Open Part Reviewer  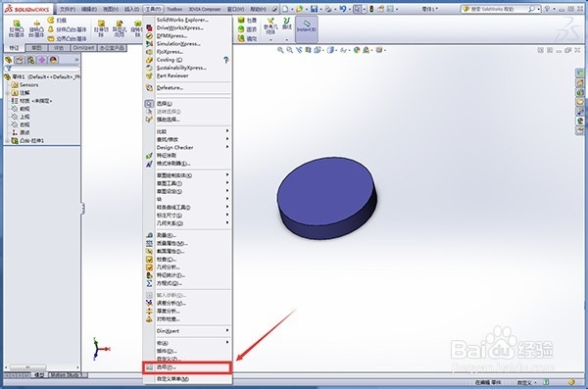[x=172, y=75]
